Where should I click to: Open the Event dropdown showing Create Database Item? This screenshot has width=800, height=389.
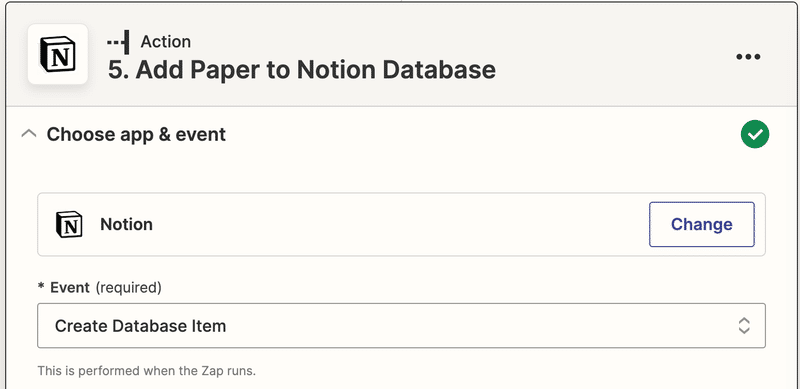point(401,326)
